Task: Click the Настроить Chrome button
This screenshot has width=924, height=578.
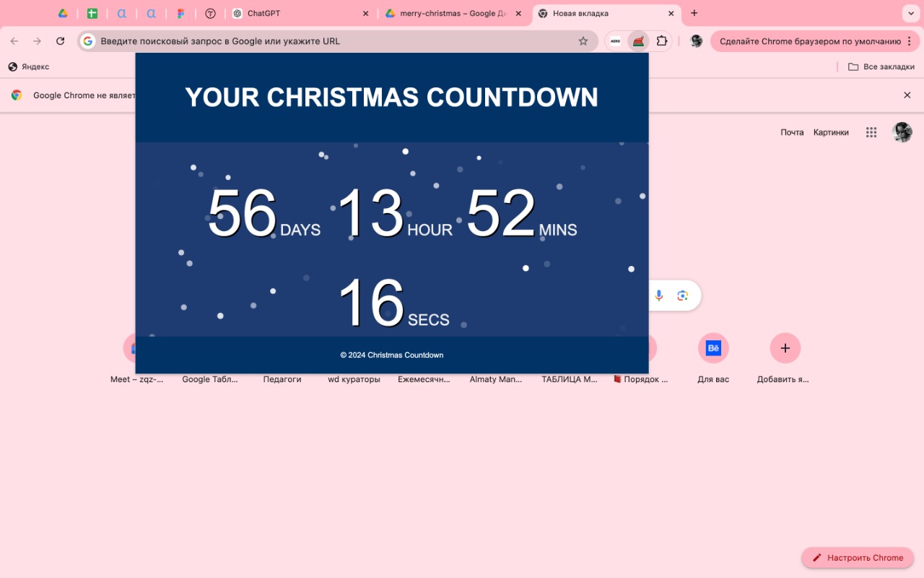Action: point(858,557)
